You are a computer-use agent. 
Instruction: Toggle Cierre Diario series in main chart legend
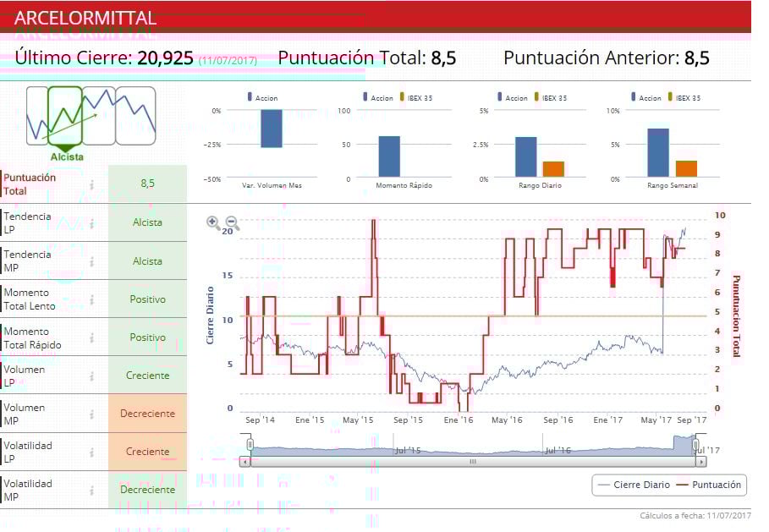coord(634,485)
